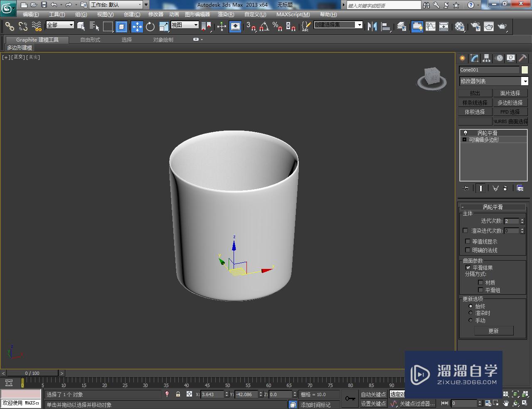The image size is (532, 409).
Task: Click the 多边形选择 modifier button
Action: click(x=510, y=103)
